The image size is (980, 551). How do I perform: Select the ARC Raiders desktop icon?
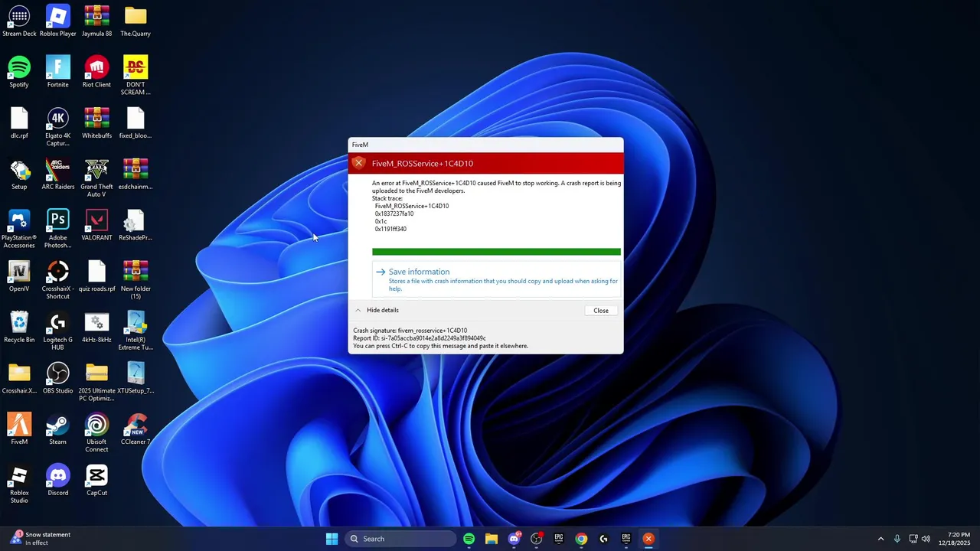(x=57, y=174)
